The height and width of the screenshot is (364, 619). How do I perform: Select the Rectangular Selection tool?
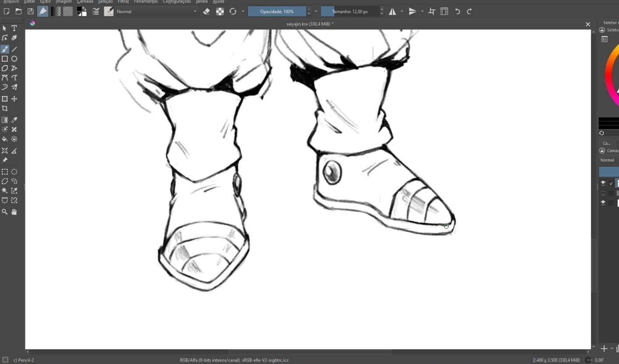click(x=5, y=171)
